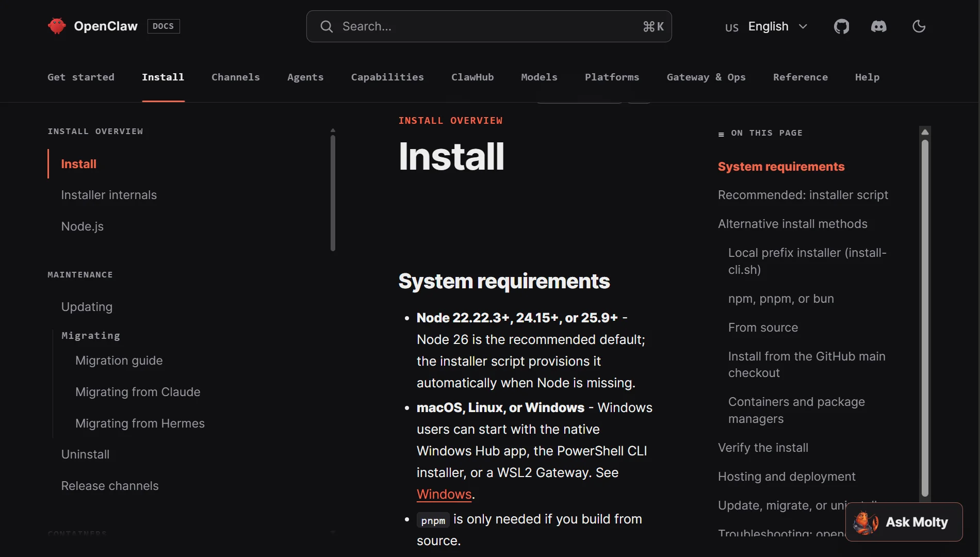Open the GitHub repository icon
Viewport: 980px width, 557px height.
click(841, 26)
